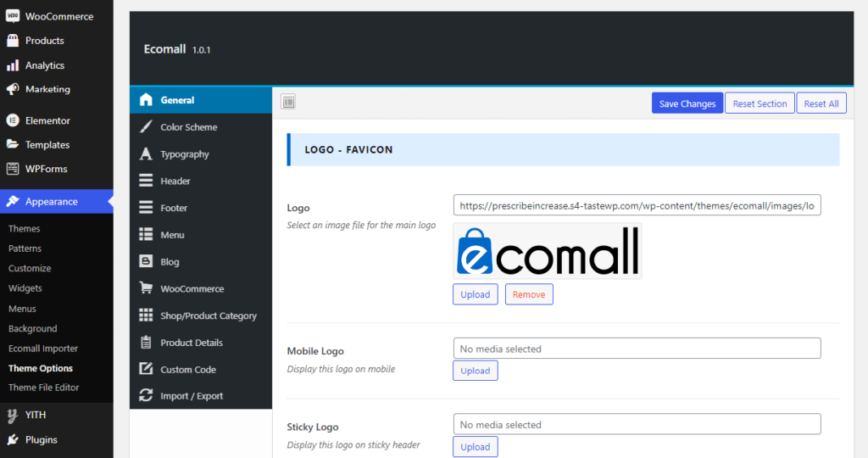This screenshot has width=868, height=458.
Task: Click the ecomall logo preview thumbnail
Action: pyautogui.click(x=547, y=251)
